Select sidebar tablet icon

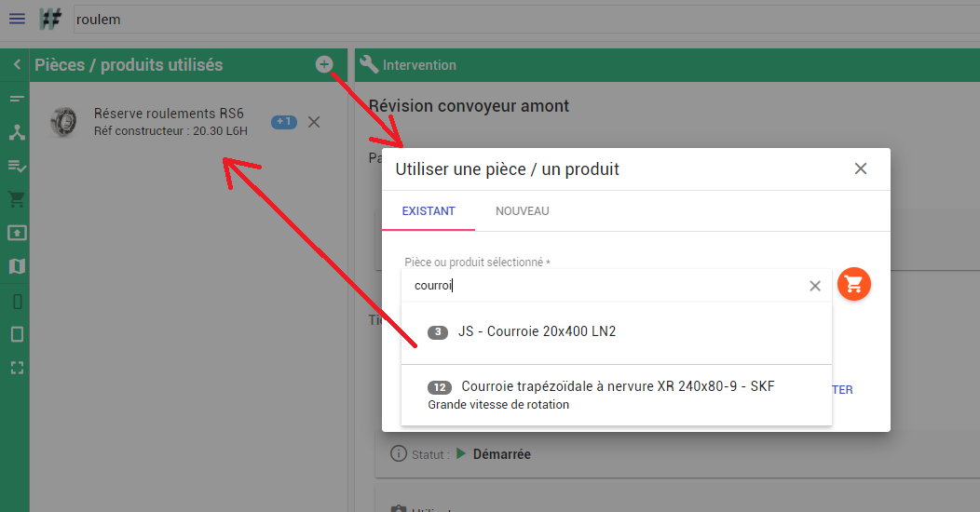tap(18, 335)
